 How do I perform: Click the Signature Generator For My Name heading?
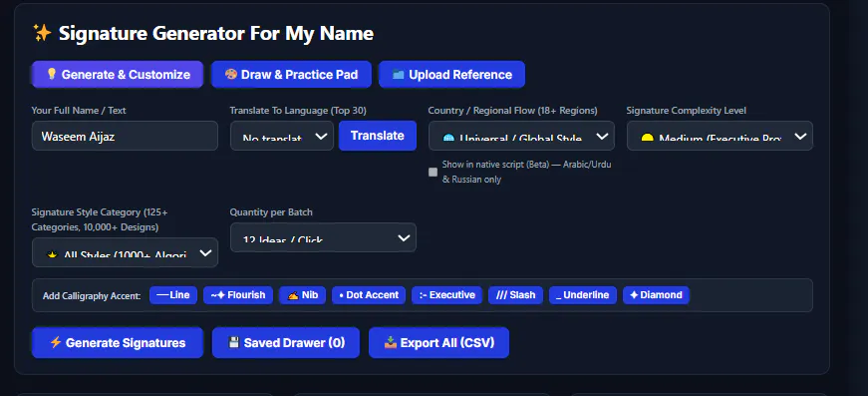coord(216,33)
